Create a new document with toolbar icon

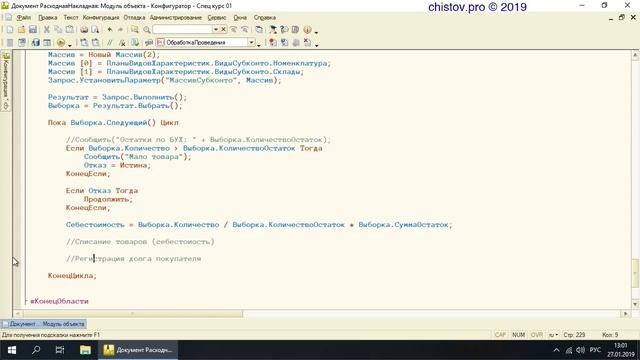(10, 29)
